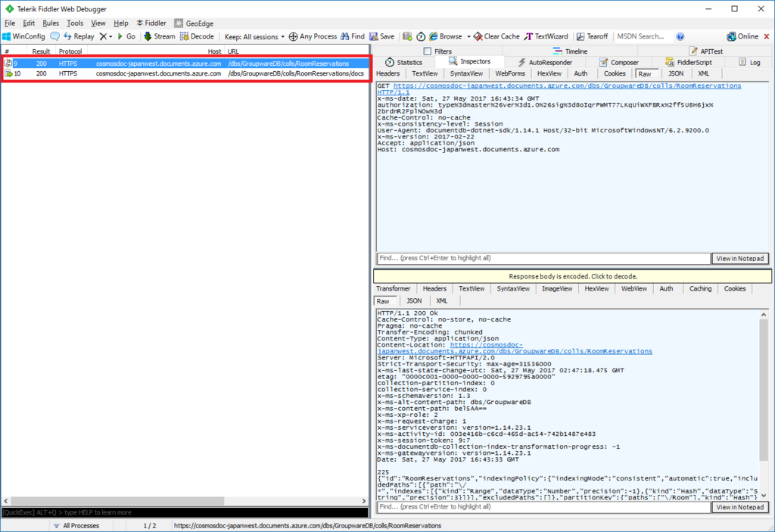Select response Caching tab
Image resolution: width=775 pixels, height=532 pixels.
click(700, 289)
